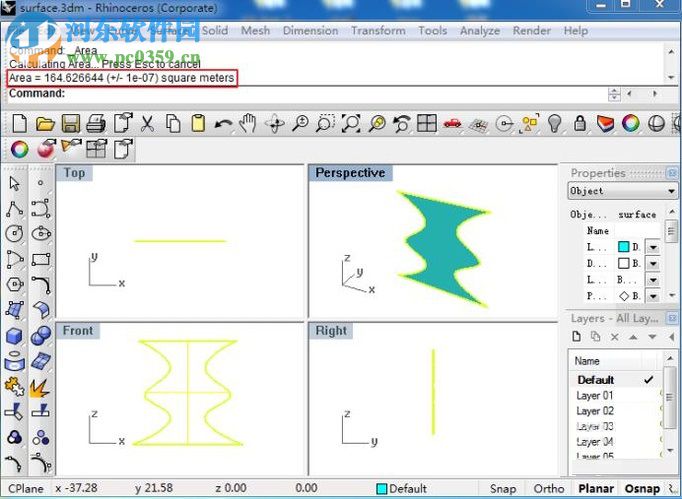Viewport: 682px width, 499px height.
Task: Click the Paste clipboard icon
Action: 198,124
